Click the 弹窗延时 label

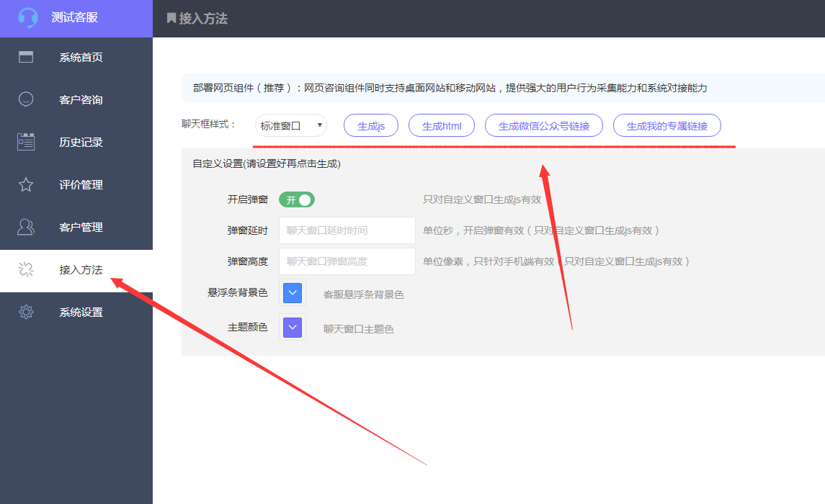pyautogui.click(x=247, y=230)
